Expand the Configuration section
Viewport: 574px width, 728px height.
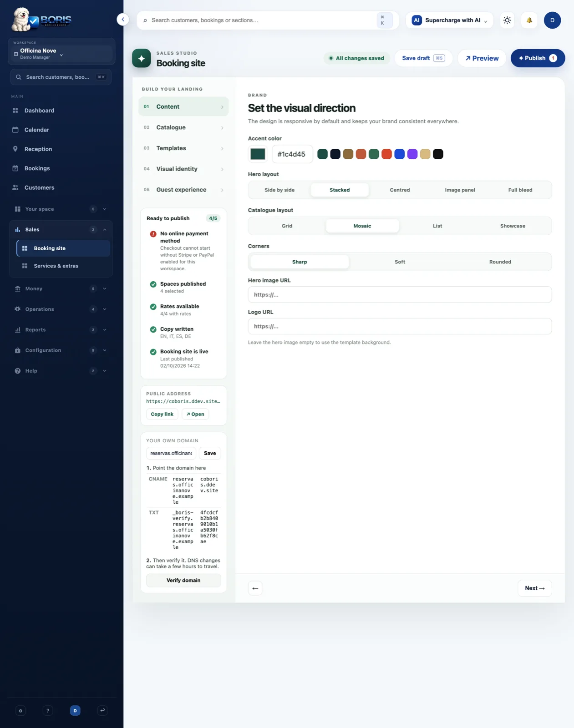(105, 350)
